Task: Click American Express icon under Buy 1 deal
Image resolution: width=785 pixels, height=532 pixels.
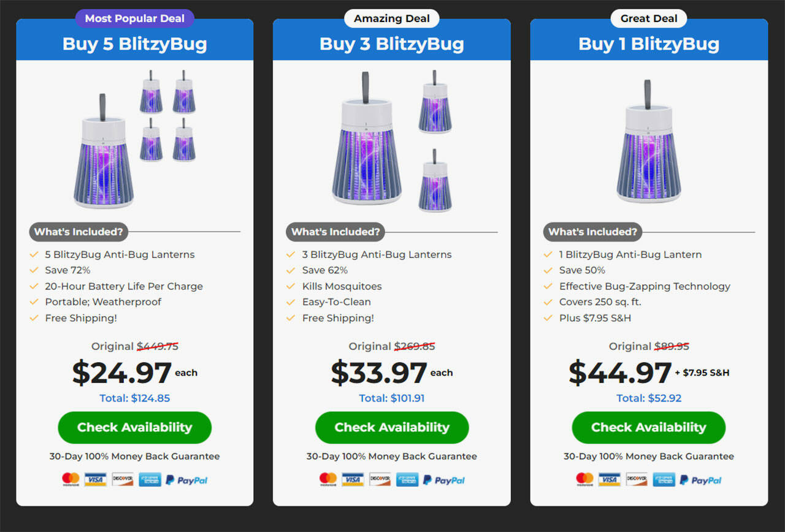Action: point(664,479)
